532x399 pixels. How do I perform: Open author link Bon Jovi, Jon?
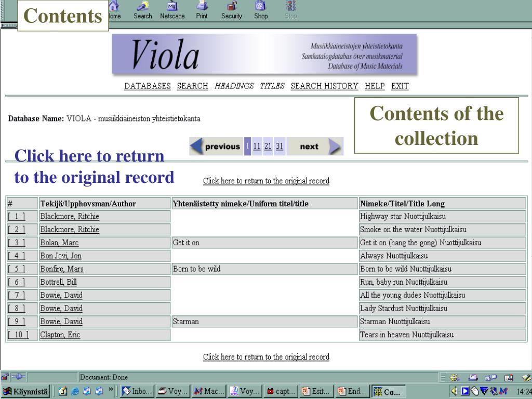(61, 256)
